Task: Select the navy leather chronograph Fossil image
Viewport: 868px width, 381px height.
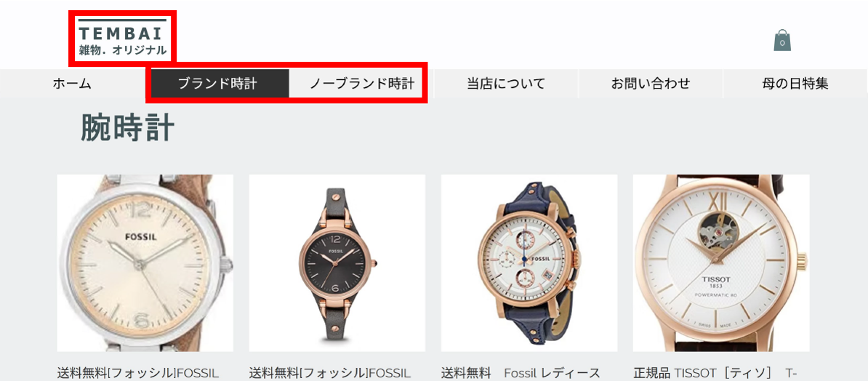Action: tap(529, 263)
